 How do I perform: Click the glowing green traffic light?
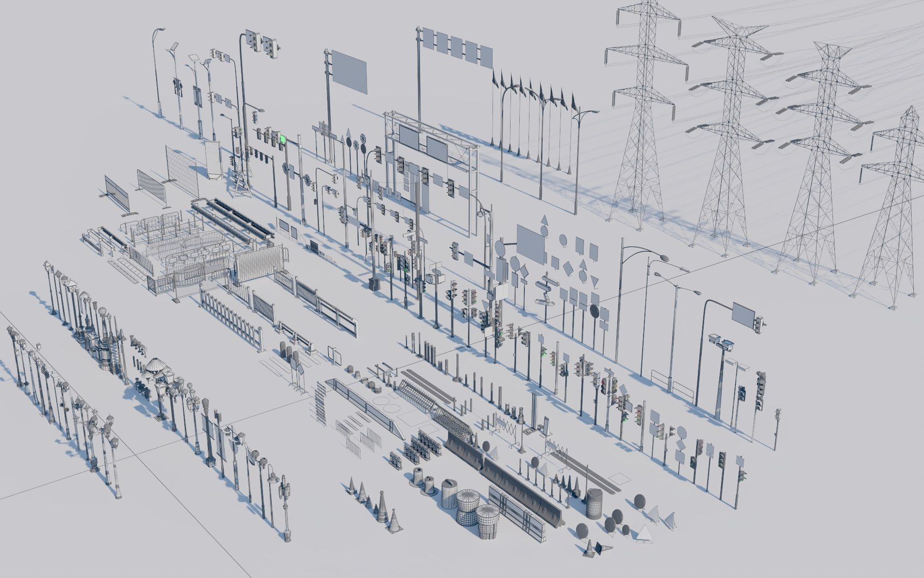tap(282, 139)
